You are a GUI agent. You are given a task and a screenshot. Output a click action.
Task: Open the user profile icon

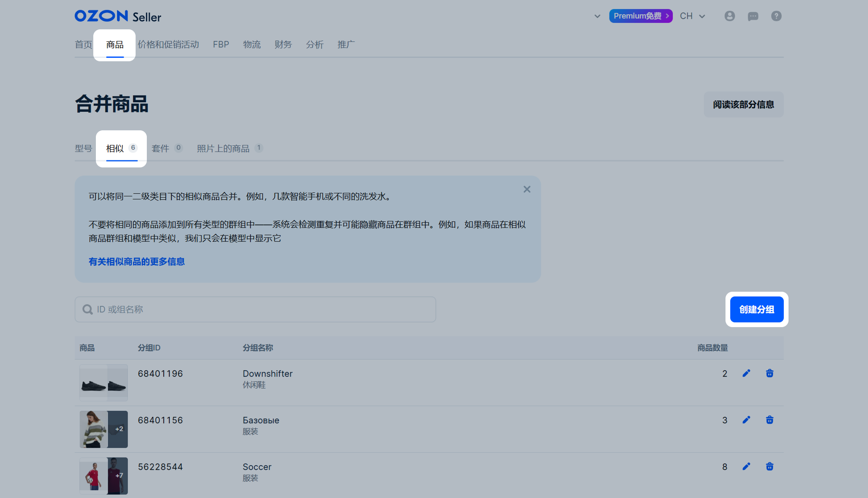pos(729,16)
